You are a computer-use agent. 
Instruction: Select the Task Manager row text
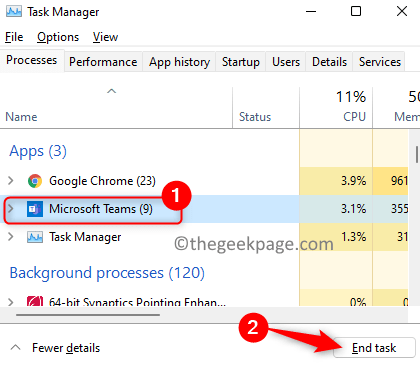click(85, 237)
